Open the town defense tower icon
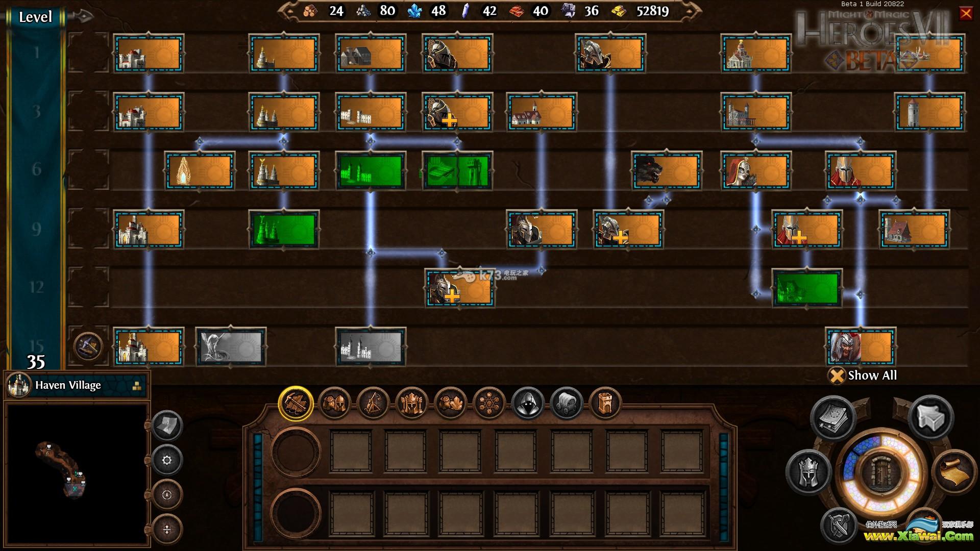Viewport: 980px width, 551px height. click(605, 404)
